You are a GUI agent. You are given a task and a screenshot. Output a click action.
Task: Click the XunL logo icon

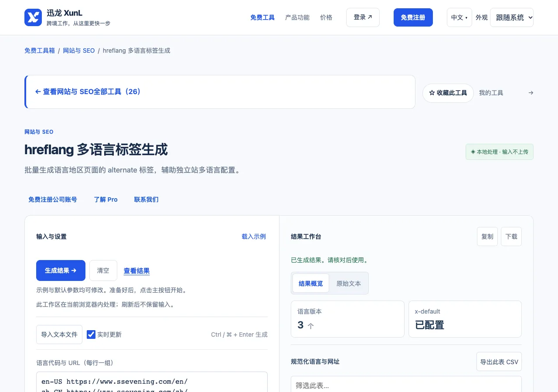[x=33, y=17]
